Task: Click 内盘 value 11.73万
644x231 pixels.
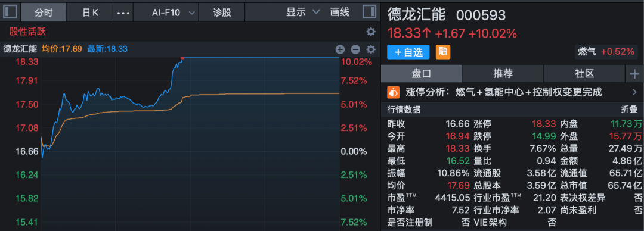Action: click(626, 124)
